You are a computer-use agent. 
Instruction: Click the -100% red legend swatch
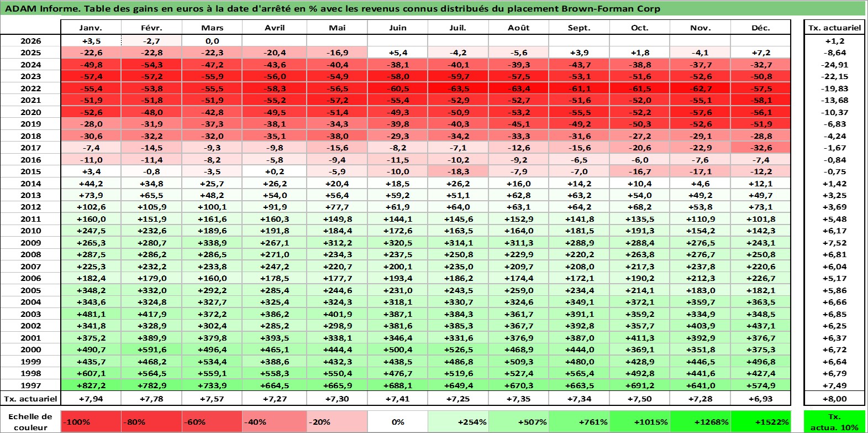91,422
